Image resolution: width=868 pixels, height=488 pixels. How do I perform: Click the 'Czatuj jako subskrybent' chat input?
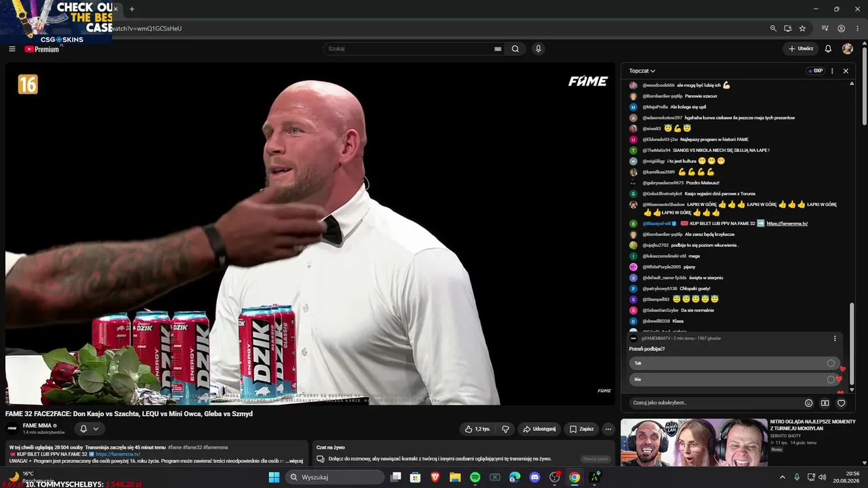[714, 403]
